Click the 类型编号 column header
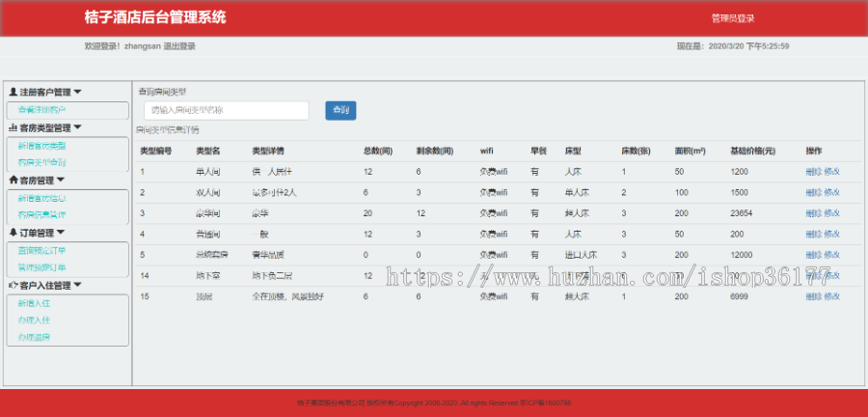868x418 pixels. pos(156,151)
